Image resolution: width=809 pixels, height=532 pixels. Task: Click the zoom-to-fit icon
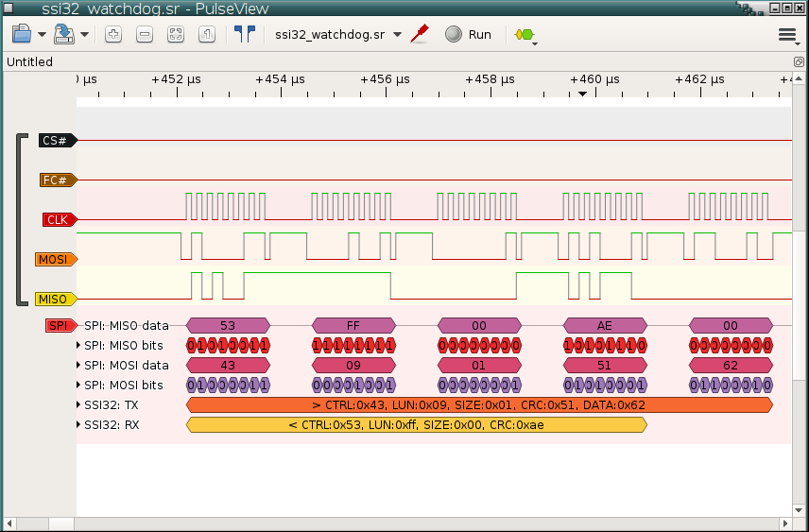[176, 35]
